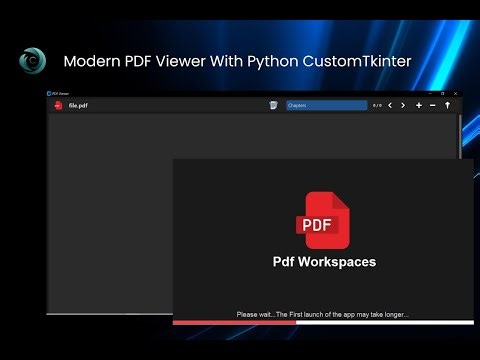Click the round channel logo top left

click(32, 61)
